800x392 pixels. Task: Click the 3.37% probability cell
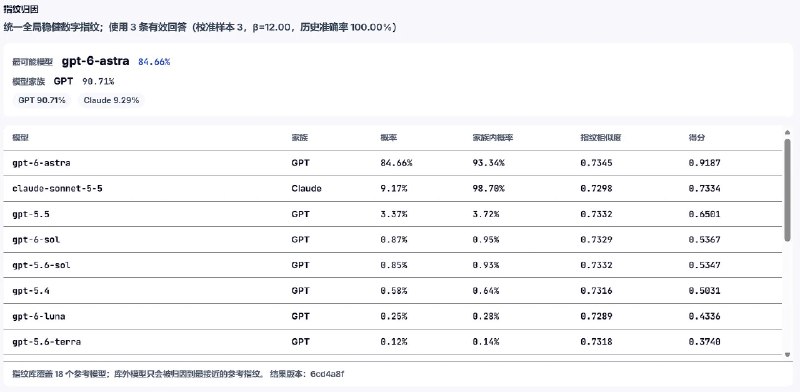tap(394, 214)
